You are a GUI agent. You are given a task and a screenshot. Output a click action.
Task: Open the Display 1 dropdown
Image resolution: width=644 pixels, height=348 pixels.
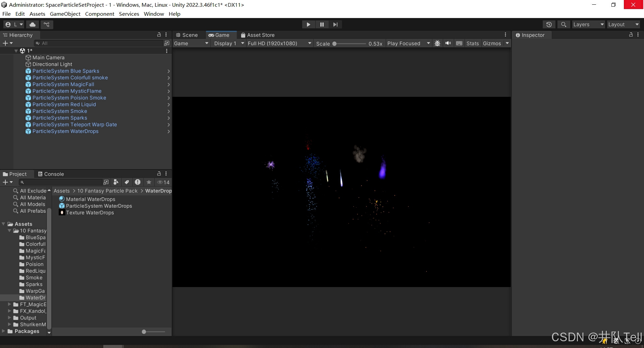229,44
